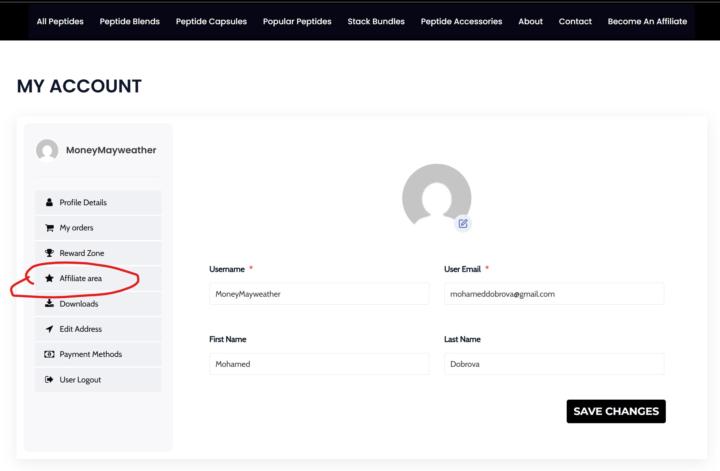Click the cash icon beside Payment Methods
Viewport: 720px width, 471px height.
[49, 354]
